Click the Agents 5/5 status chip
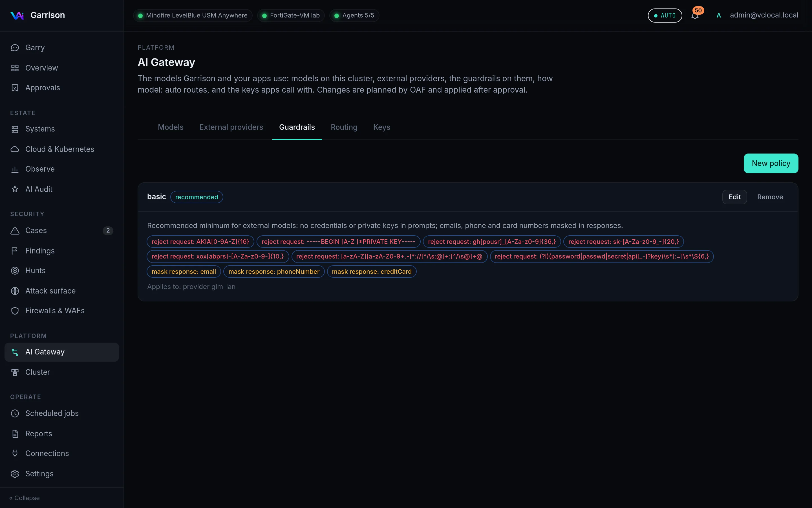The height and width of the screenshot is (508, 812). (x=354, y=16)
